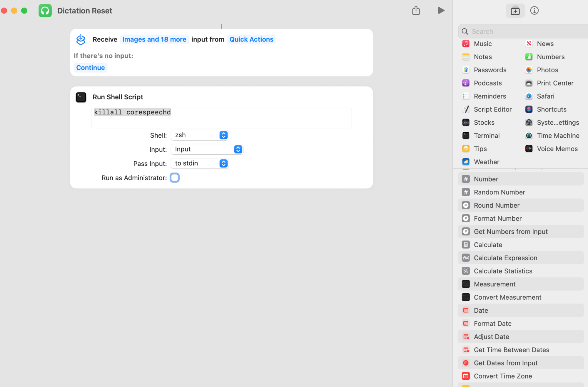Select Time Machine in the apps list
The height and width of the screenshot is (387, 588).
(558, 136)
